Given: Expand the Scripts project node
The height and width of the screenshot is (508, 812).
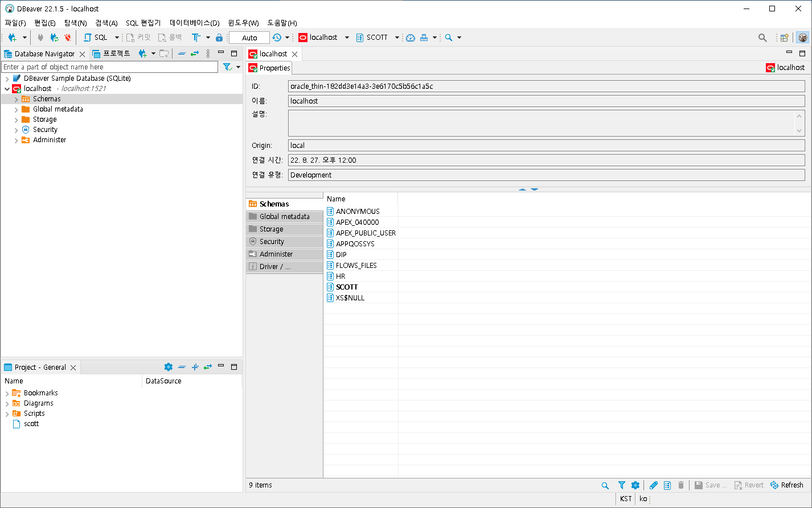Looking at the screenshot, I should 7,414.
